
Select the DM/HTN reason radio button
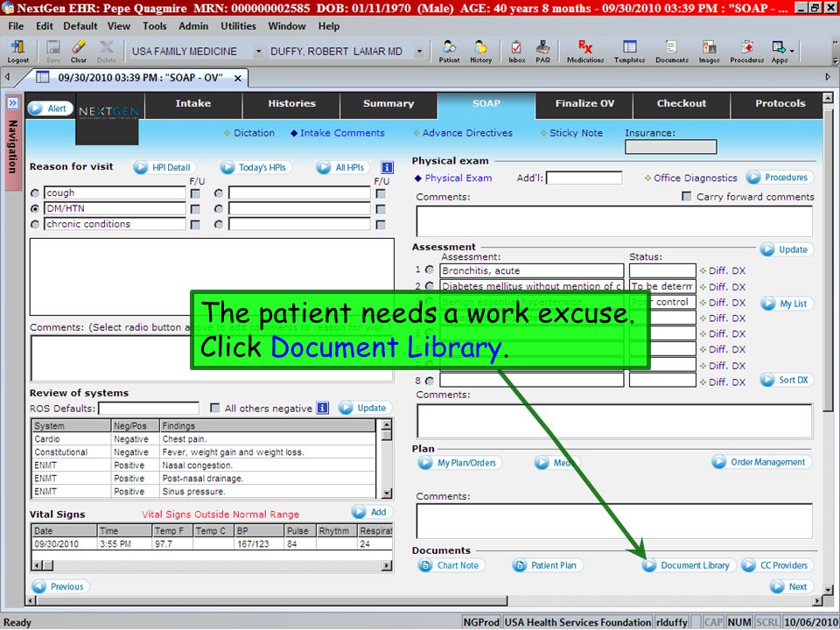click(35, 208)
